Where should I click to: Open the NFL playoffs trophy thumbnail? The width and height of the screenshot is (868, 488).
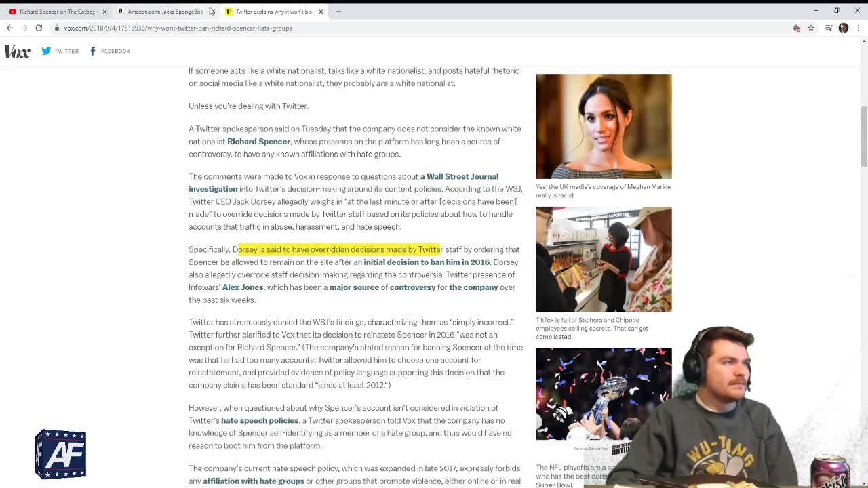(604, 394)
